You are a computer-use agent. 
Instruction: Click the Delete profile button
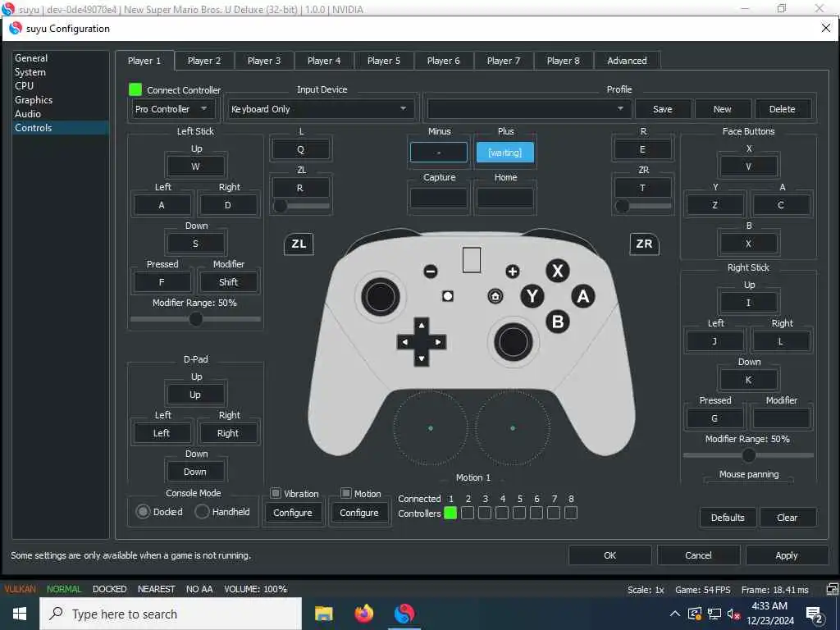click(x=782, y=109)
